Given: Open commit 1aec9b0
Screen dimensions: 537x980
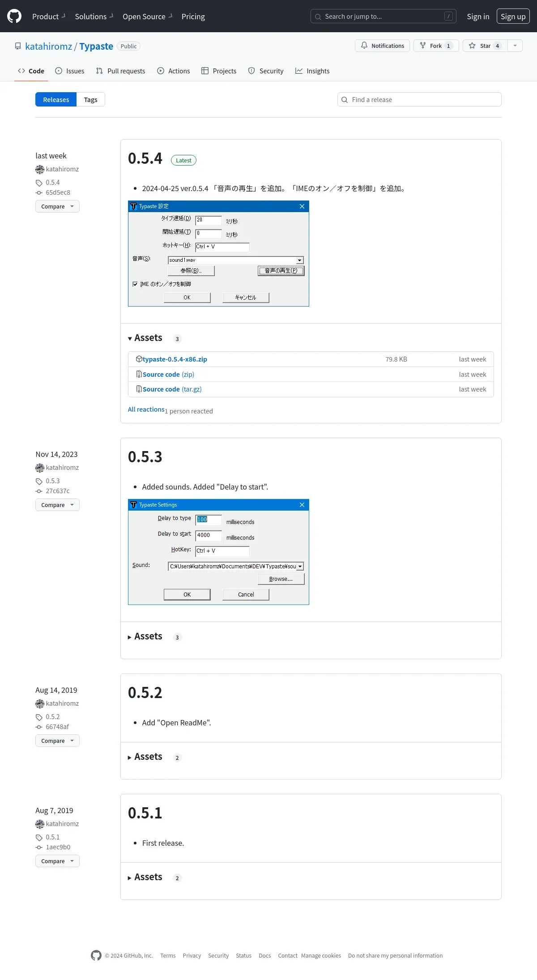Looking at the screenshot, I should point(58,847).
